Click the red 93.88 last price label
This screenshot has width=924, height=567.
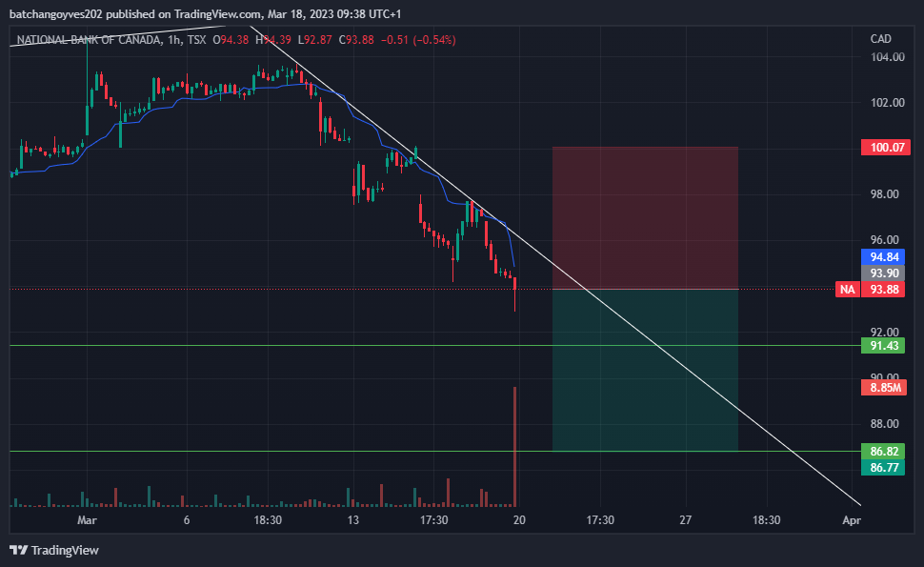[883, 290]
